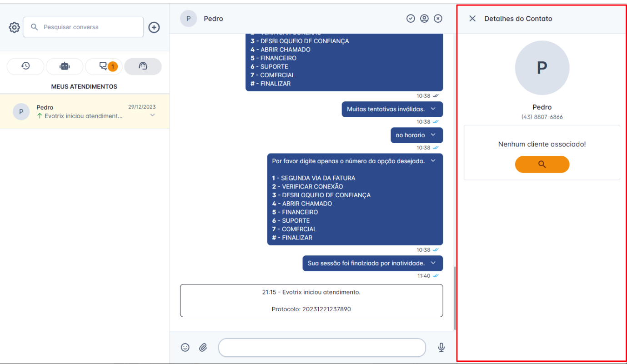Select the history clock filter icon

click(25, 66)
